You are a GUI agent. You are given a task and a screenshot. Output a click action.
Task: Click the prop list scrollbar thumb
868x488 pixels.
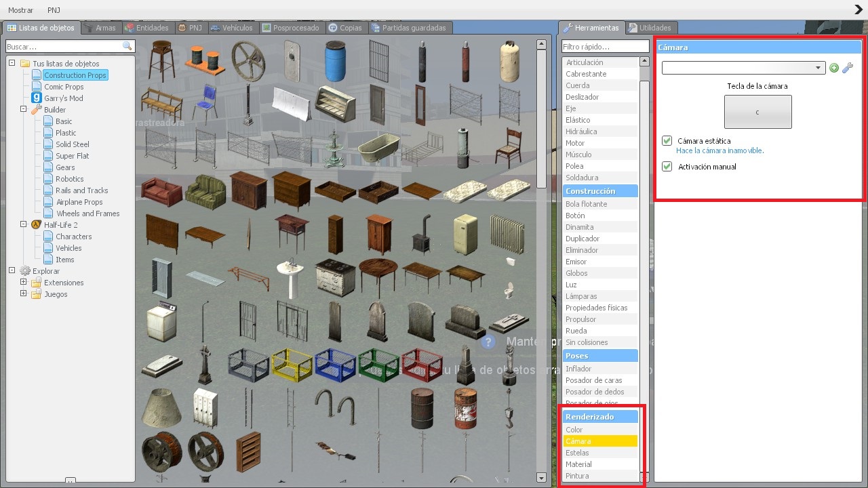[x=541, y=119]
